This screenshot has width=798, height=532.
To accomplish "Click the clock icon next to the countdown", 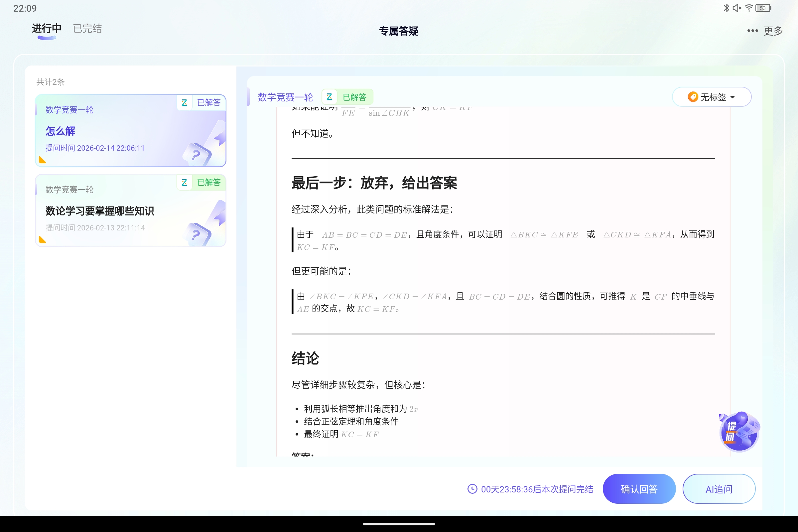I will pyautogui.click(x=472, y=489).
